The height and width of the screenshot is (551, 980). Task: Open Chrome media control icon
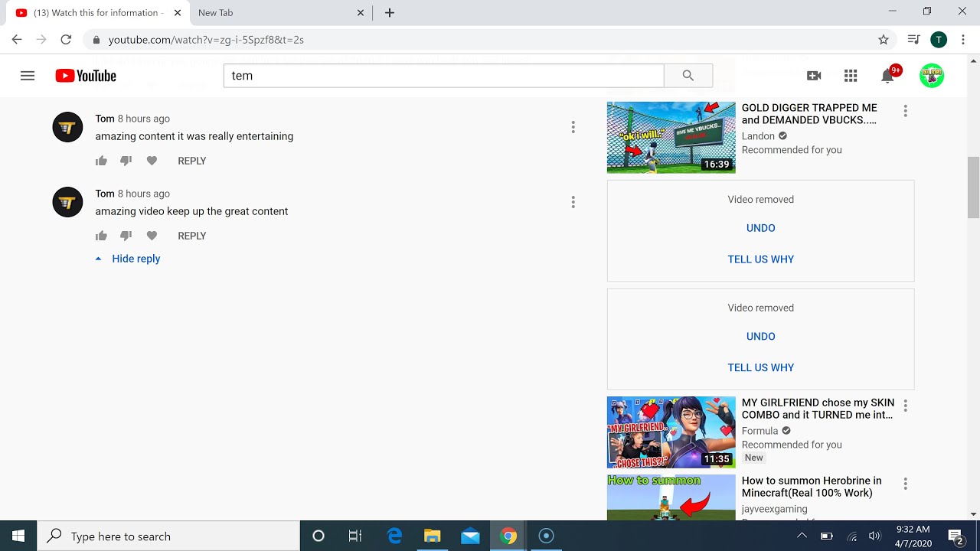(913, 40)
